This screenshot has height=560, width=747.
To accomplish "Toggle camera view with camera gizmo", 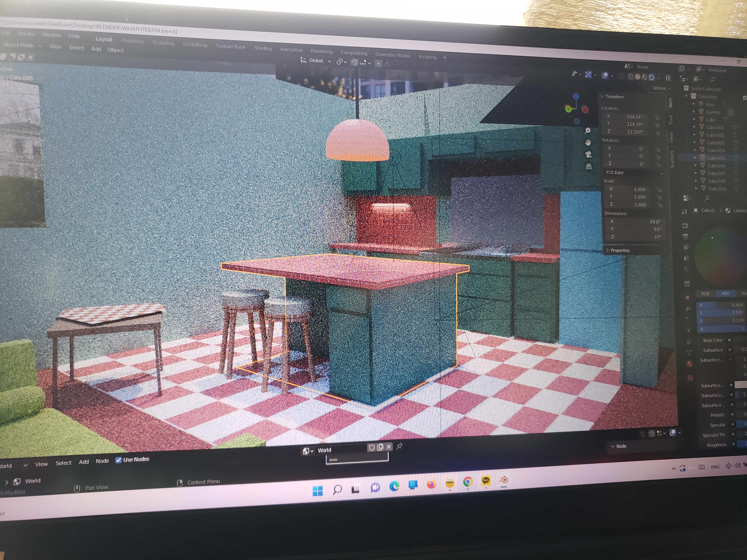I will tap(588, 155).
